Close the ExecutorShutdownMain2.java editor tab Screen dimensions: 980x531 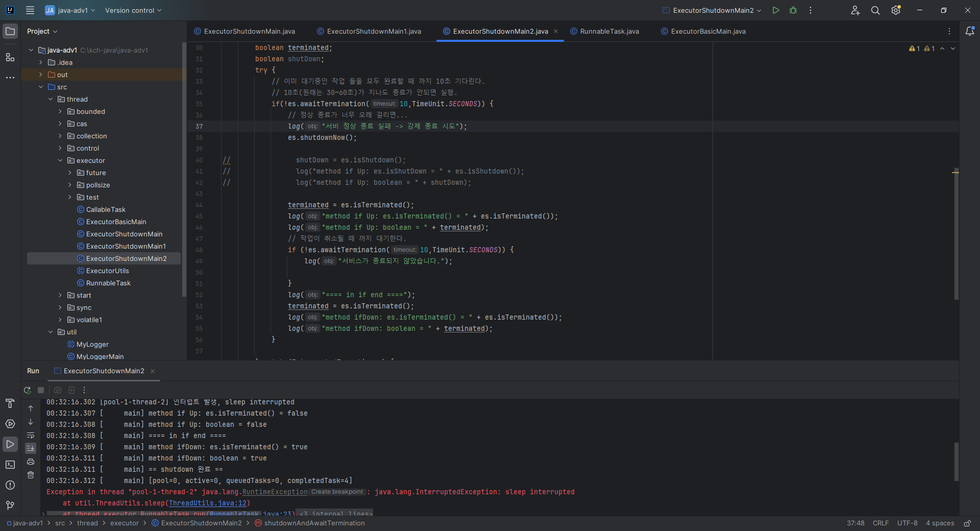[x=556, y=31]
